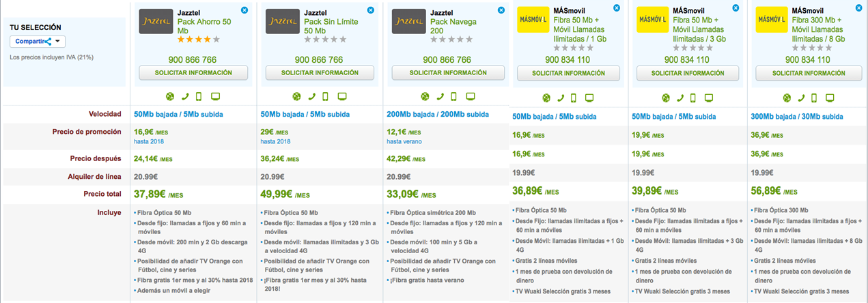This screenshot has width=868, height=303.
Task: Click total price 49,99€ /MES
Action: (x=285, y=194)
